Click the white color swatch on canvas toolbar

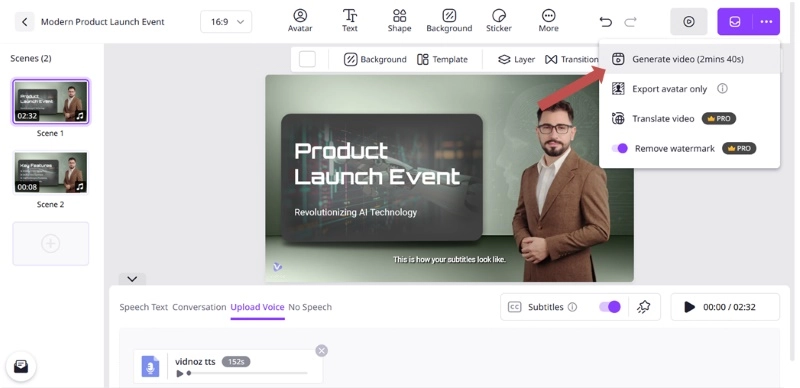coord(307,59)
